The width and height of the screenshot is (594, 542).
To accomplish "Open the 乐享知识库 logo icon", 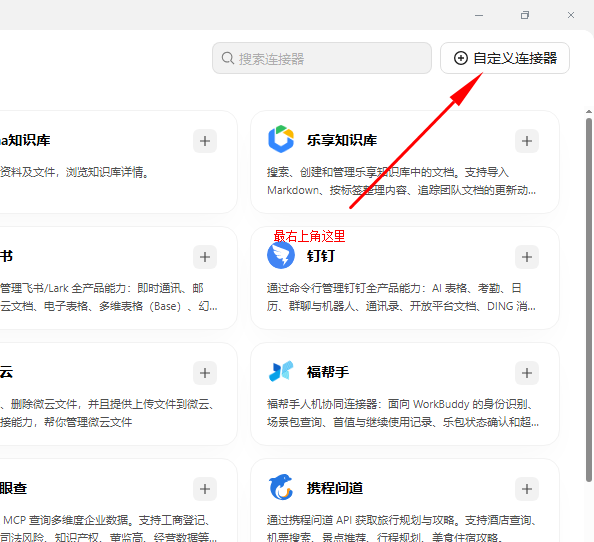I will point(281,139).
